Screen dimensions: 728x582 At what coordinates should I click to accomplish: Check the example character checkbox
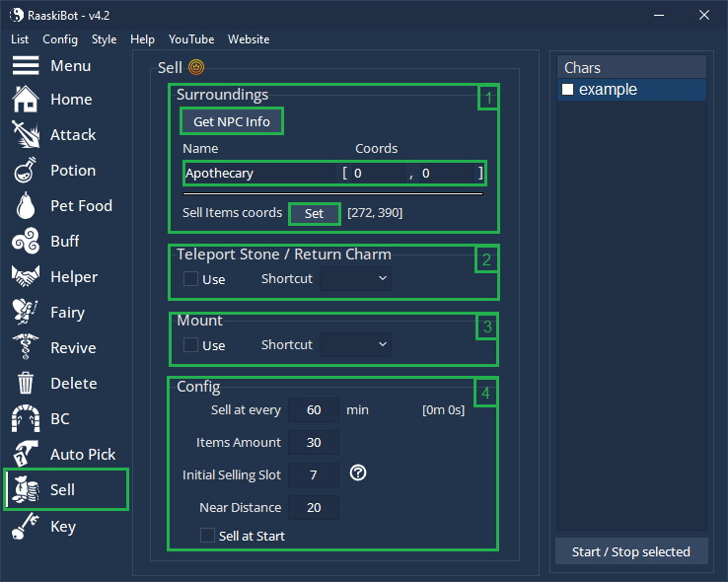click(567, 90)
